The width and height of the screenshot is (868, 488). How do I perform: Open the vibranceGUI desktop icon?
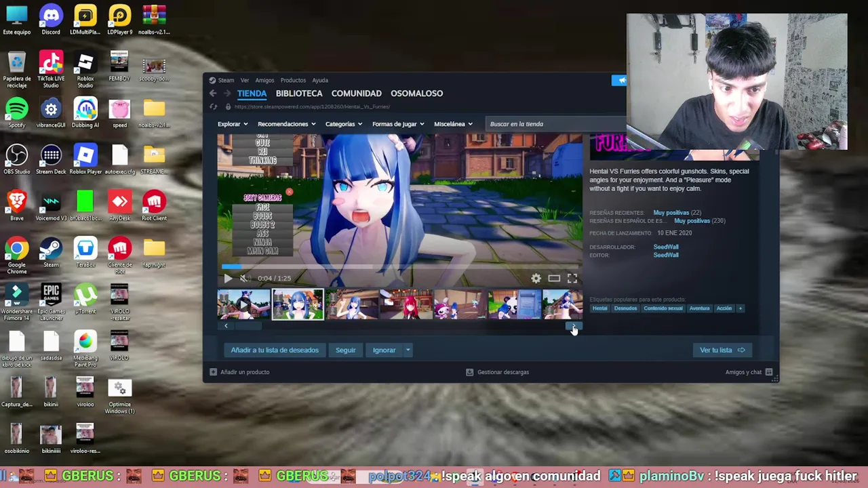point(51,113)
